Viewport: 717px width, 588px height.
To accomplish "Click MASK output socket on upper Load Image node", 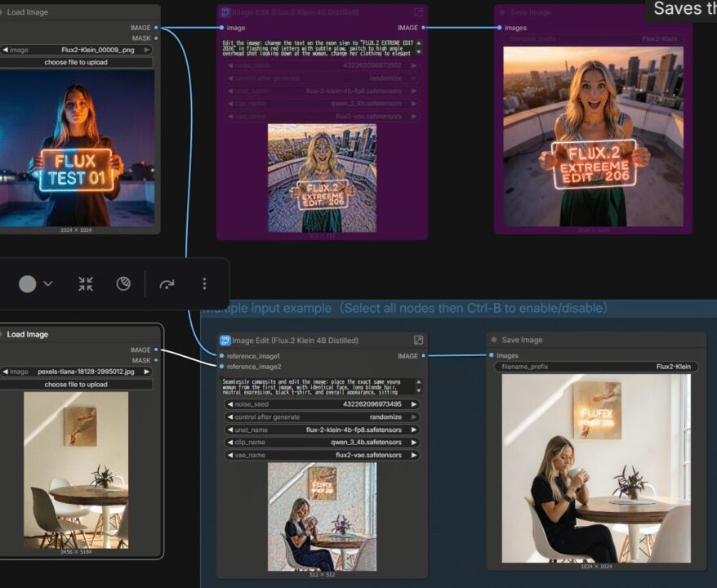I will coord(157,38).
